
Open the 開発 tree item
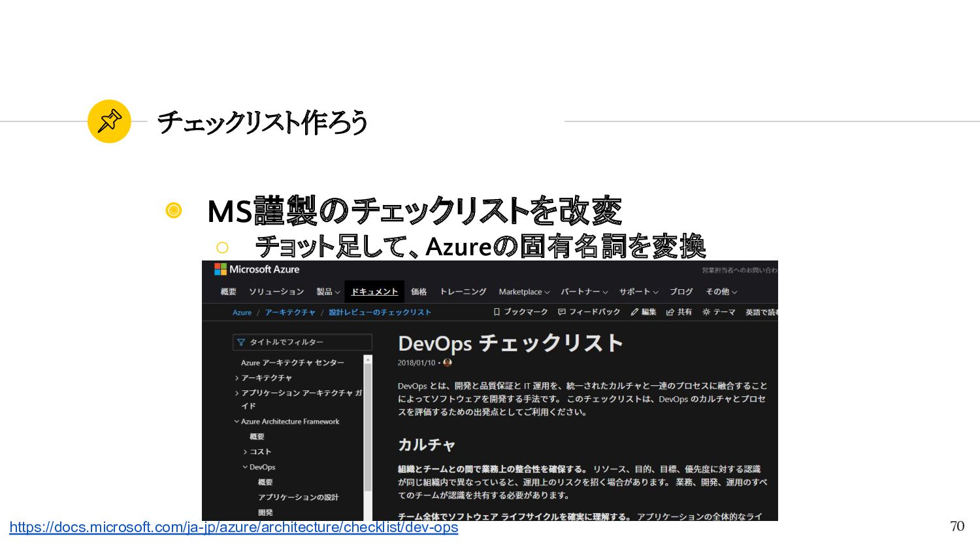pos(265,512)
